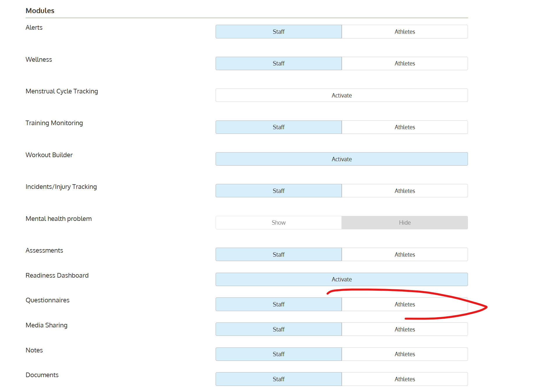Screen dimensions: 546x392
Task: Enable Questionnaires for Athletes
Action: [405, 304]
